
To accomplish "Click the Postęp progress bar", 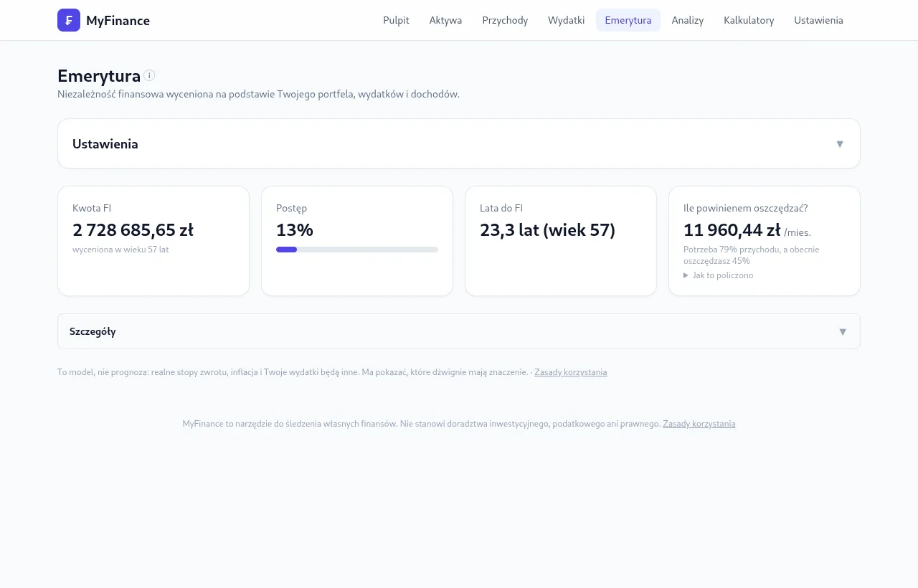I will [357, 250].
